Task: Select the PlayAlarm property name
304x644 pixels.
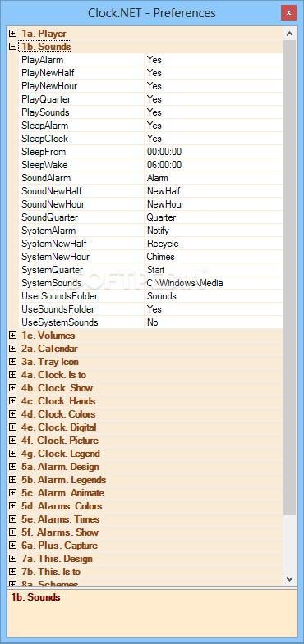Action: pos(43,60)
